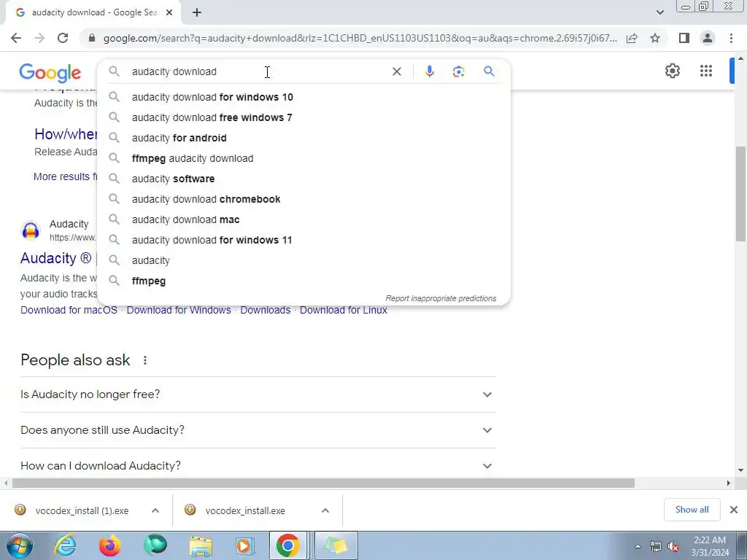Expand Is Audacity no longer free?
The width and height of the screenshot is (747, 560).
pos(258,394)
